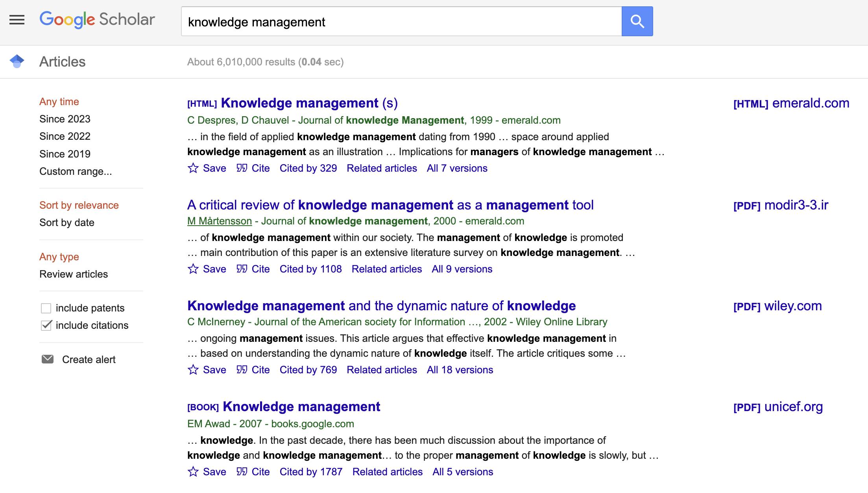This screenshot has height=493, width=868.
Task: Filter results Since 2023
Action: coord(65,119)
